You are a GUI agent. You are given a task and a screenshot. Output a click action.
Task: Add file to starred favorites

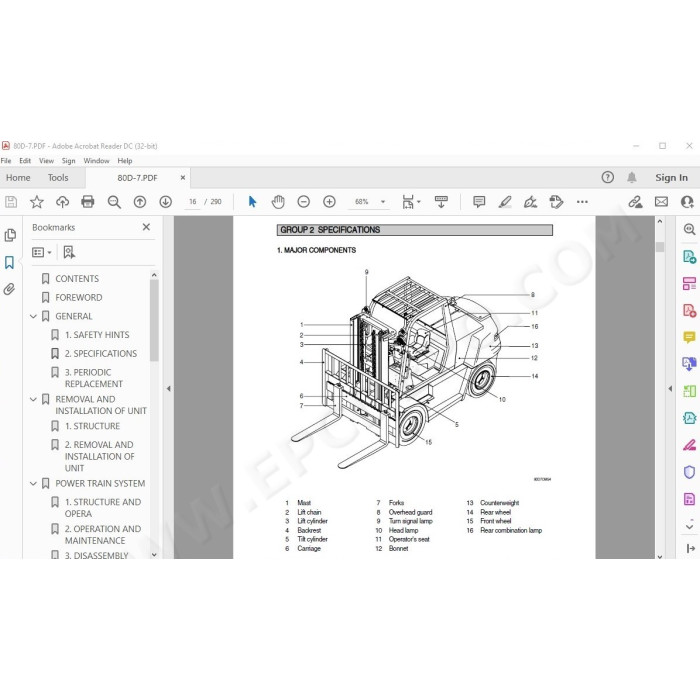coord(37,202)
